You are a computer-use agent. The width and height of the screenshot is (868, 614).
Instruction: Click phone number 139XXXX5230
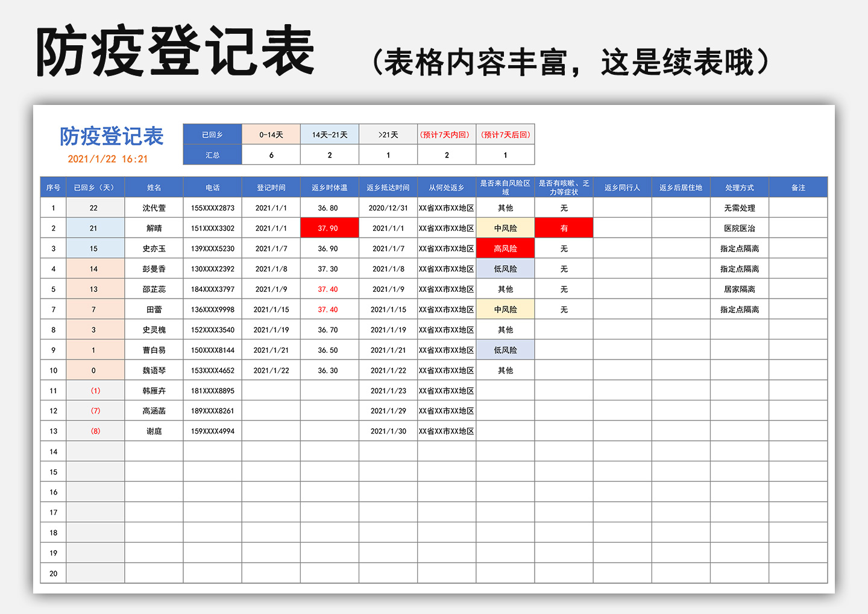pyautogui.click(x=212, y=248)
